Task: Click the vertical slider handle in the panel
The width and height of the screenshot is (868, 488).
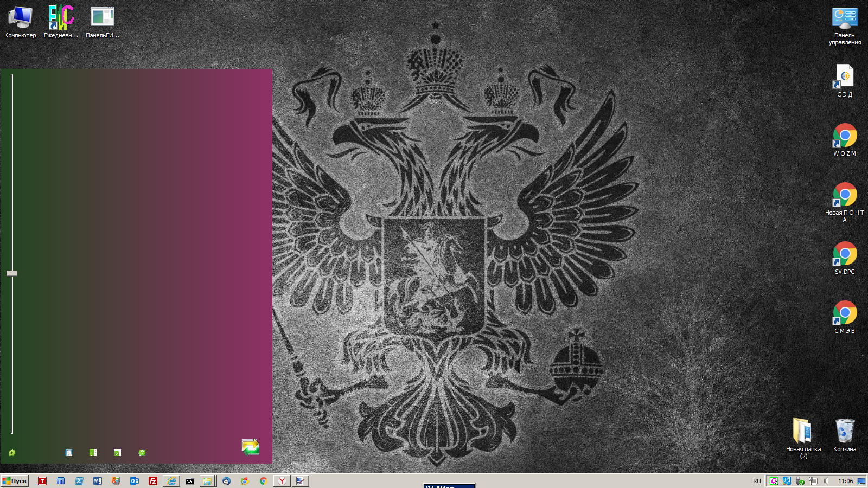Action: click(12, 273)
